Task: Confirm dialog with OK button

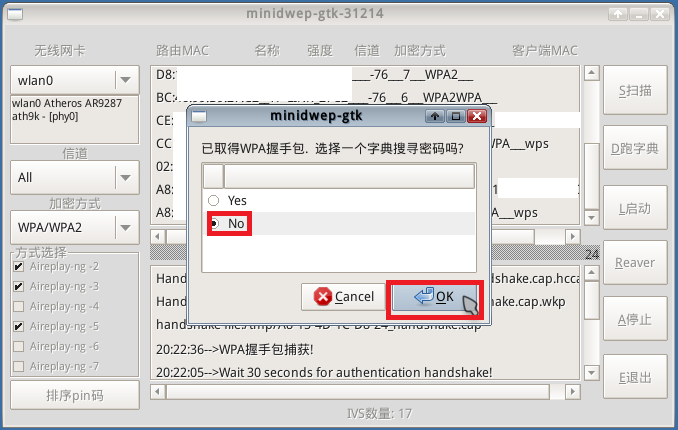Action: (435, 297)
